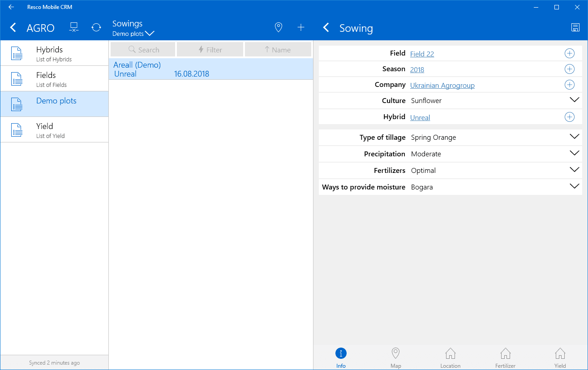The image size is (588, 370).
Task: Click the Moderate precipitation value
Action: (x=426, y=154)
